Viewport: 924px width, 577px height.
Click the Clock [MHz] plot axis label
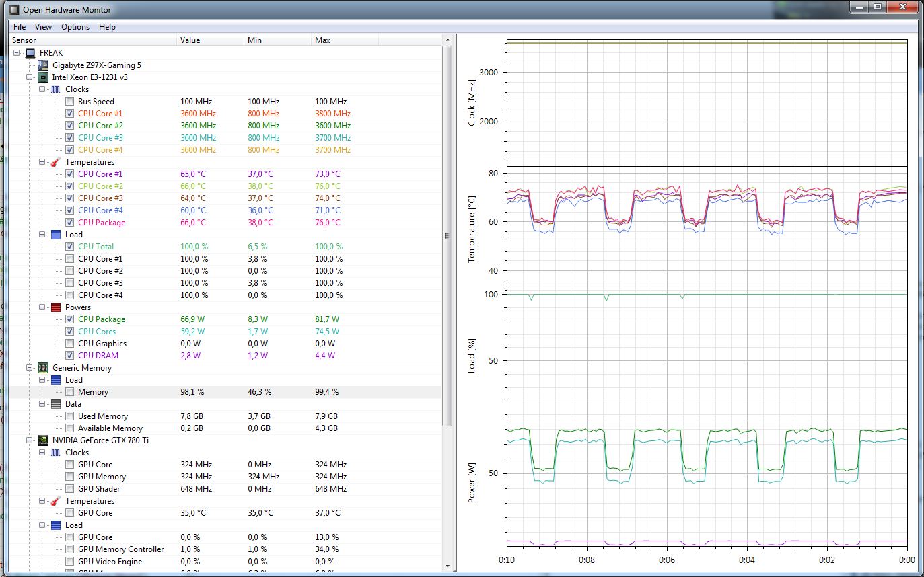click(472, 103)
